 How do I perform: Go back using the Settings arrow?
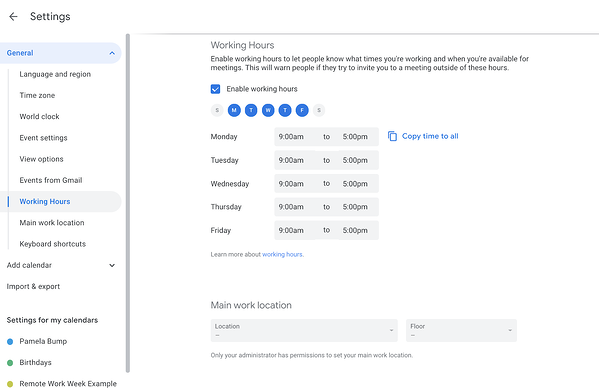pos(13,16)
